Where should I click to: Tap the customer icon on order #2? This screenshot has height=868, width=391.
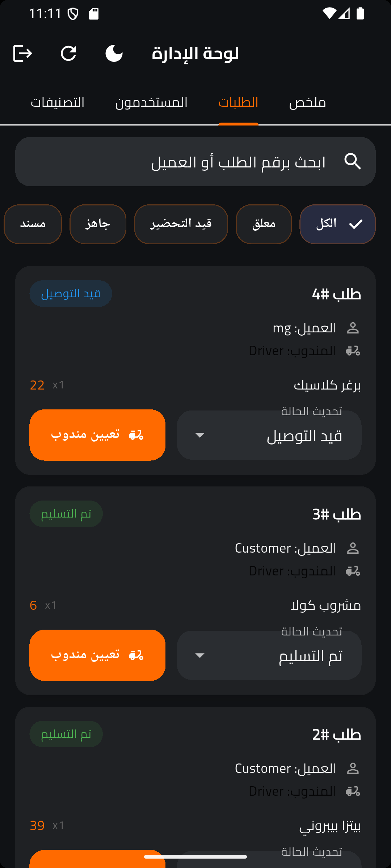pyautogui.click(x=353, y=769)
